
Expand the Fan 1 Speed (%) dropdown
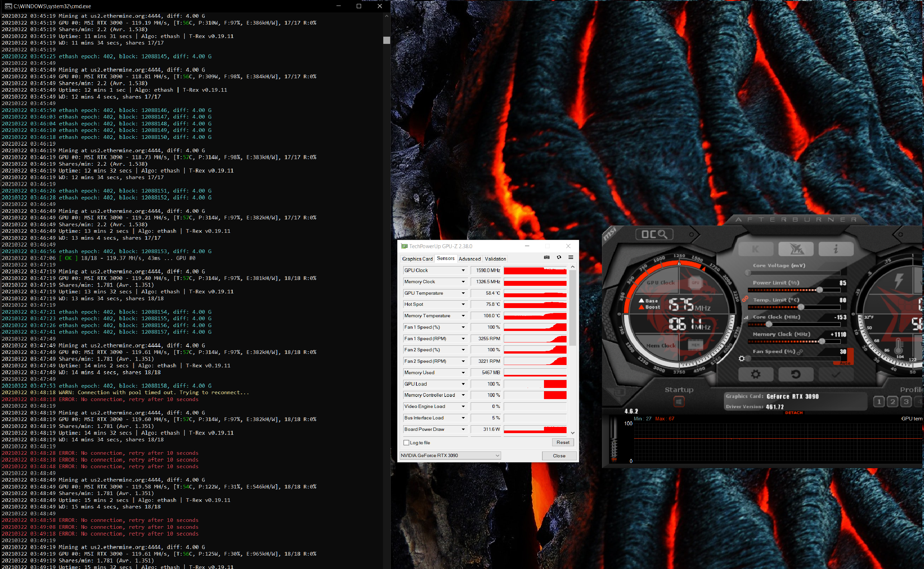pos(463,327)
